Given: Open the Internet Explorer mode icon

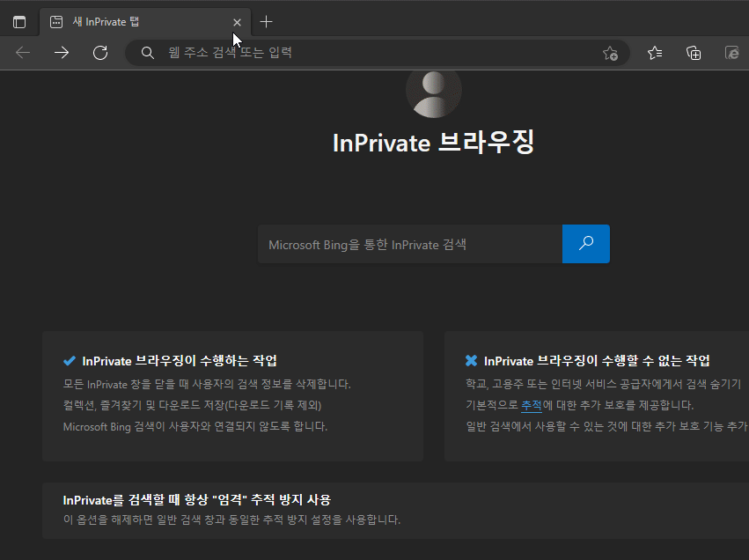Looking at the screenshot, I should [x=731, y=53].
